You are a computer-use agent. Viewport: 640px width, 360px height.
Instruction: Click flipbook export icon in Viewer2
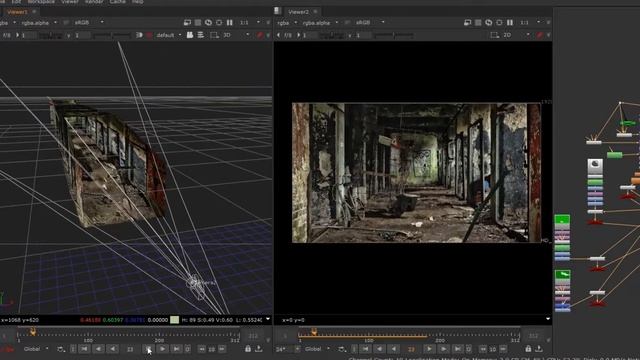(x=539, y=349)
